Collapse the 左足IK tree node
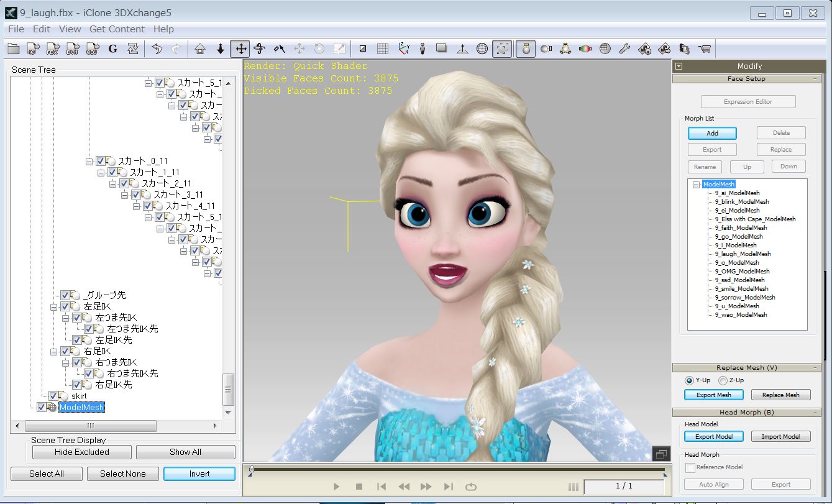832x504 pixels. pyautogui.click(x=54, y=307)
